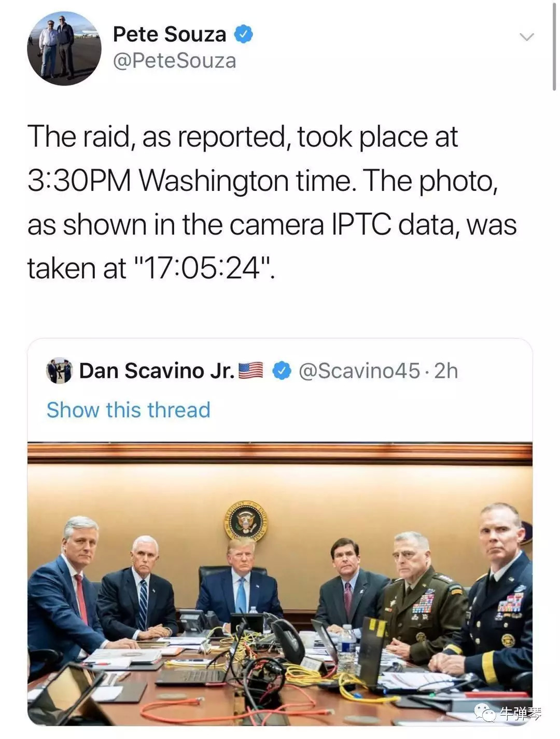Open the Situation Room photo
Image resolution: width=560 pixels, height=739 pixels.
[x=280, y=583]
